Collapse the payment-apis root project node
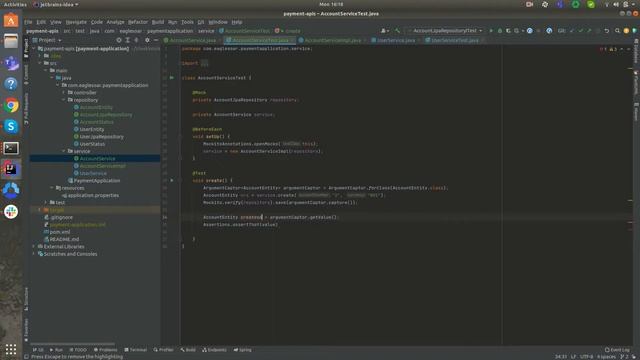The height and width of the screenshot is (360, 640). pyautogui.click(x=34, y=49)
